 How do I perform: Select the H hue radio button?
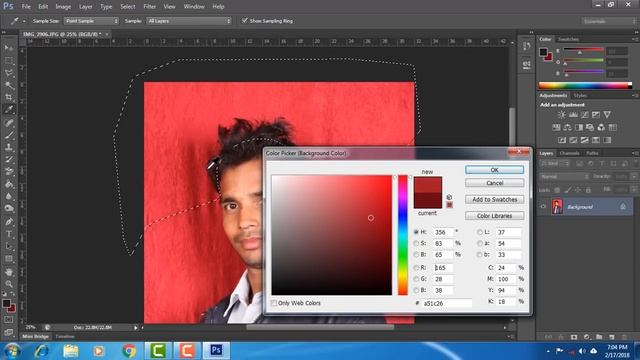416,232
